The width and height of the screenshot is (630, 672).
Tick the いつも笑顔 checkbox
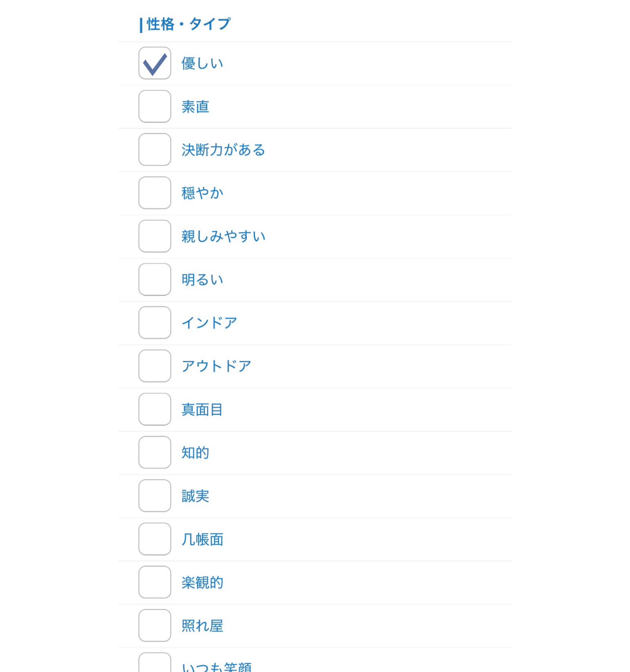tap(155, 664)
